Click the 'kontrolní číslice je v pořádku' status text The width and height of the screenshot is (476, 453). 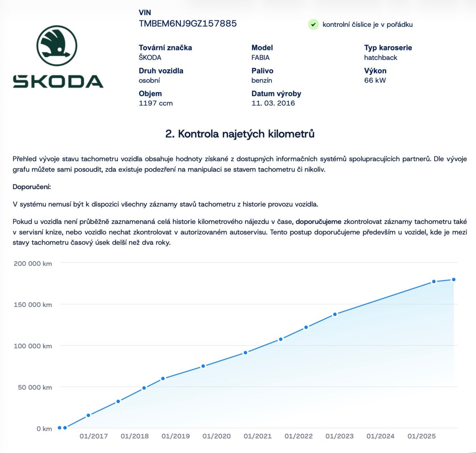click(x=367, y=24)
